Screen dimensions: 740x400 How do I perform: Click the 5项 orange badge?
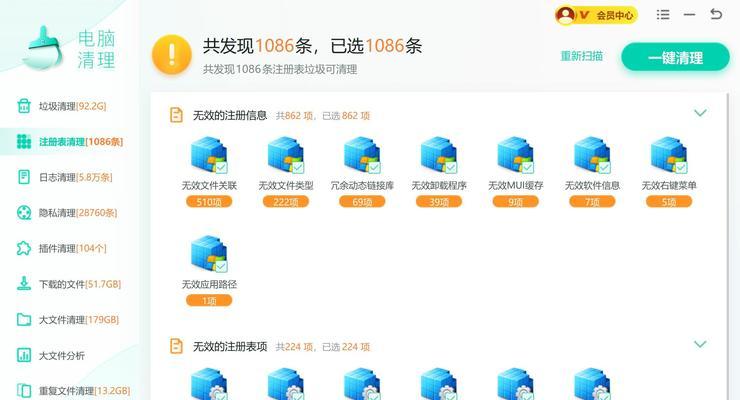pos(669,202)
